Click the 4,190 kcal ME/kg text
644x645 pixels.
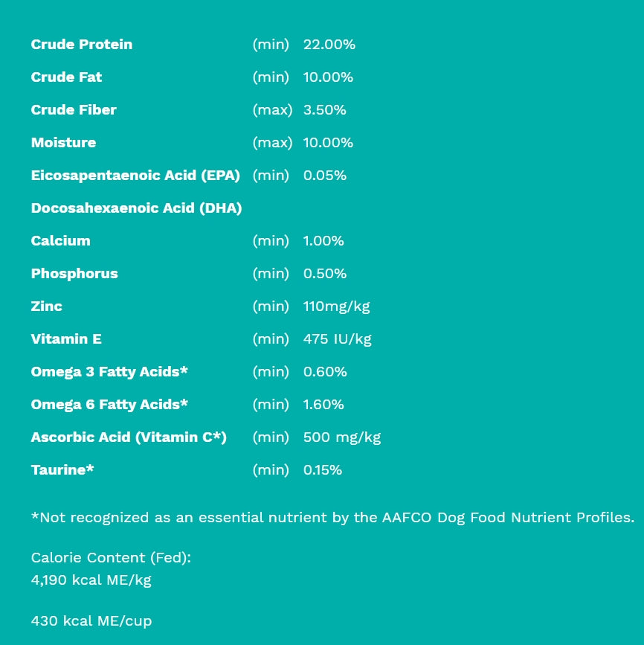(91, 580)
